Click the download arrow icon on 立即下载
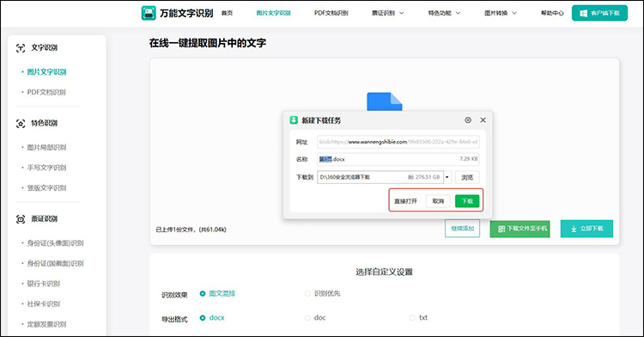644x337 pixels. coord(574,229)
